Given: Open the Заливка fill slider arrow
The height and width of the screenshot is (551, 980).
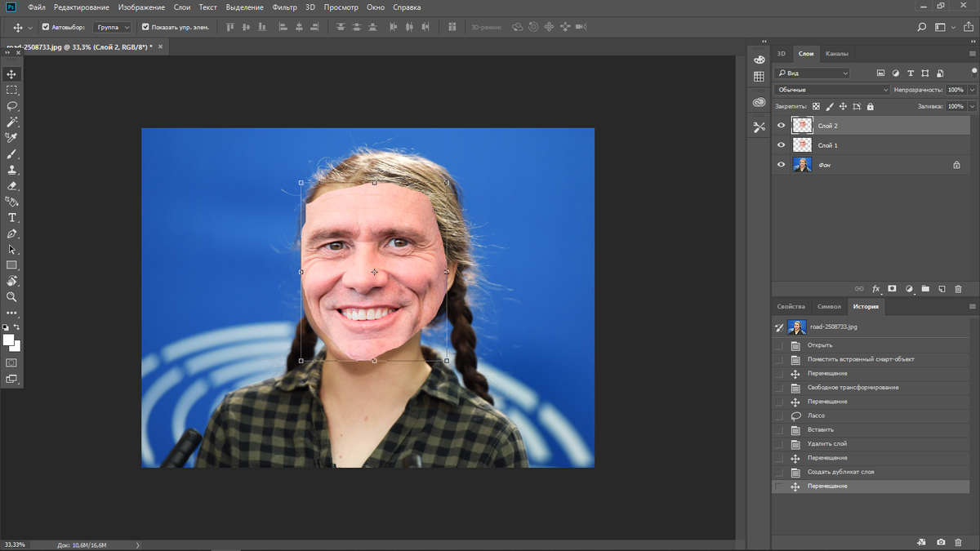Looking at the screenshot, I should pyautogui.click(x=972, y=106).
